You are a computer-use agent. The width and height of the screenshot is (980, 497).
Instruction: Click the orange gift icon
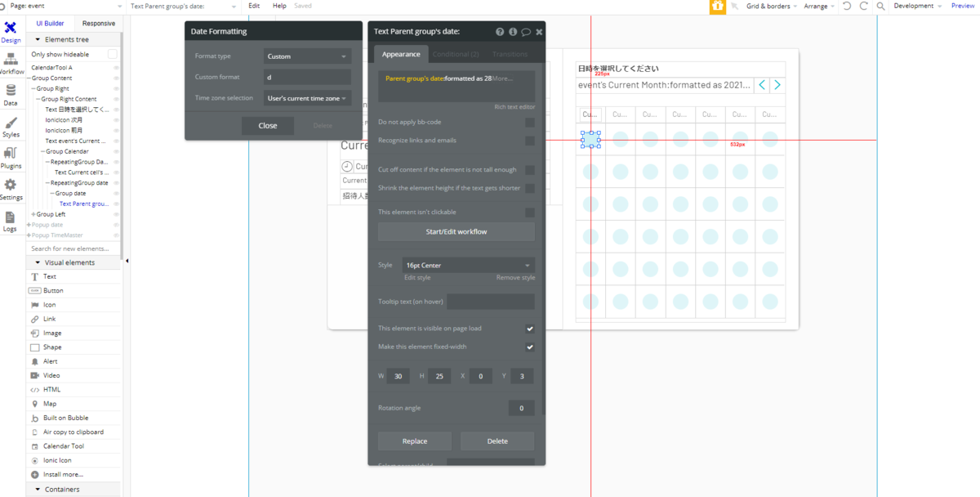(x=717, y=6)
